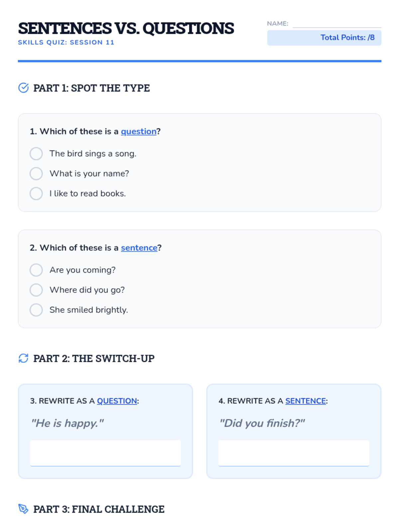
Task: Click the checkmark icon beside Part 1 heading
Action: click(23, 88)
